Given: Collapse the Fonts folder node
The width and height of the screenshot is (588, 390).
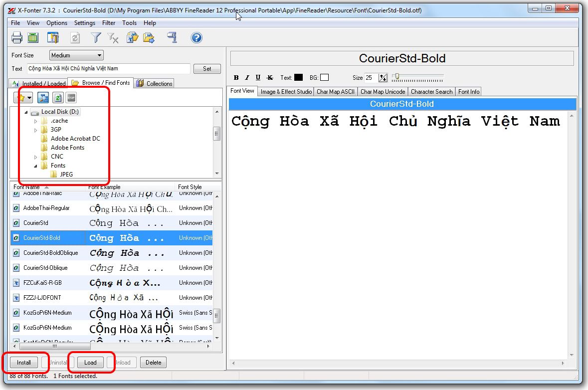Looking at the screenshot, I should pyautogui.click(x=35, y=166).
